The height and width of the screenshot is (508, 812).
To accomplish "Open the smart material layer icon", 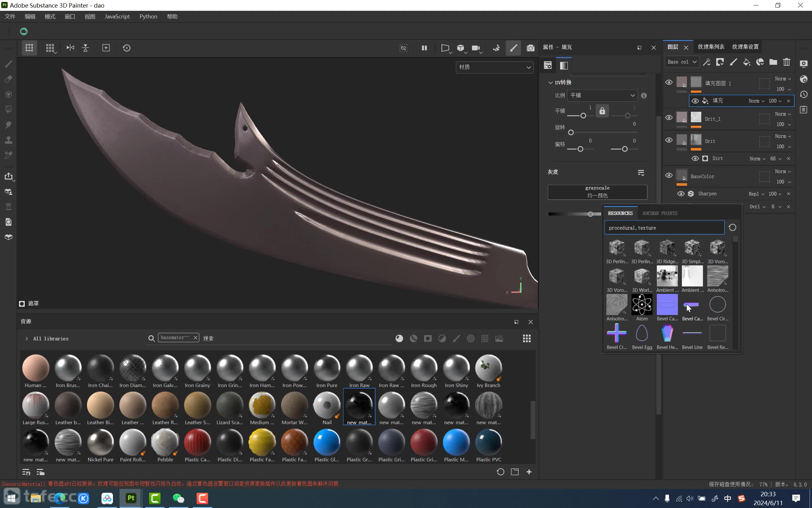I will 760,62.
